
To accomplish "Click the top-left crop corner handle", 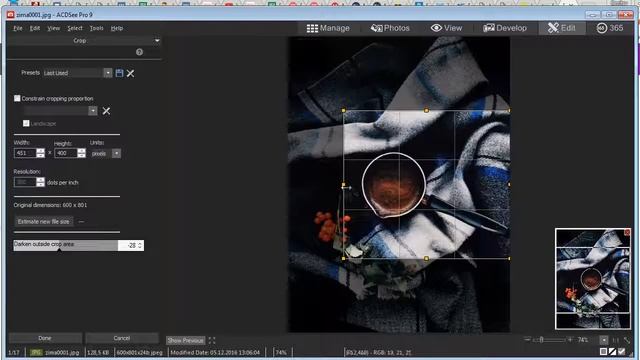I will [x=344, y=111].
